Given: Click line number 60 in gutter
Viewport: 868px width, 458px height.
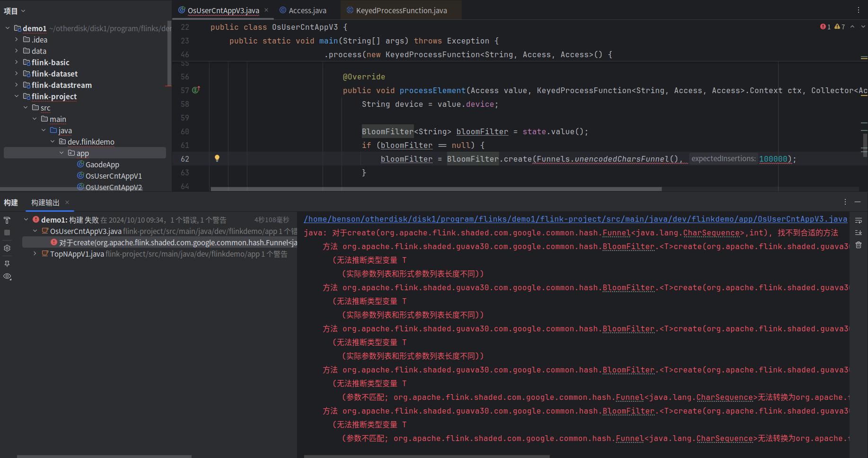Looking at the screenshot, I should [x=184, y=131].
